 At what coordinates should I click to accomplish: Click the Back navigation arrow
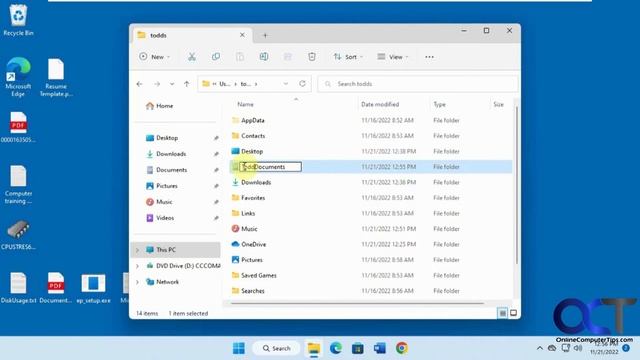point(140,84)
